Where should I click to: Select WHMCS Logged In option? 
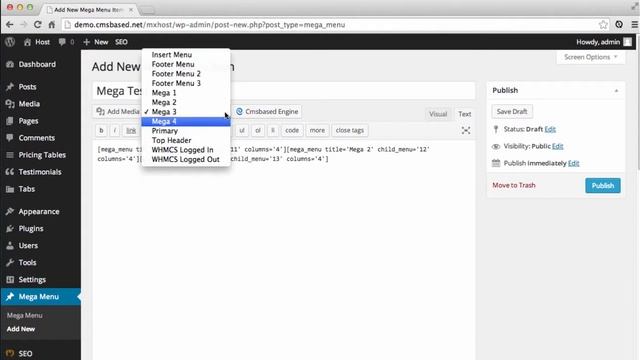click(186, 150)
